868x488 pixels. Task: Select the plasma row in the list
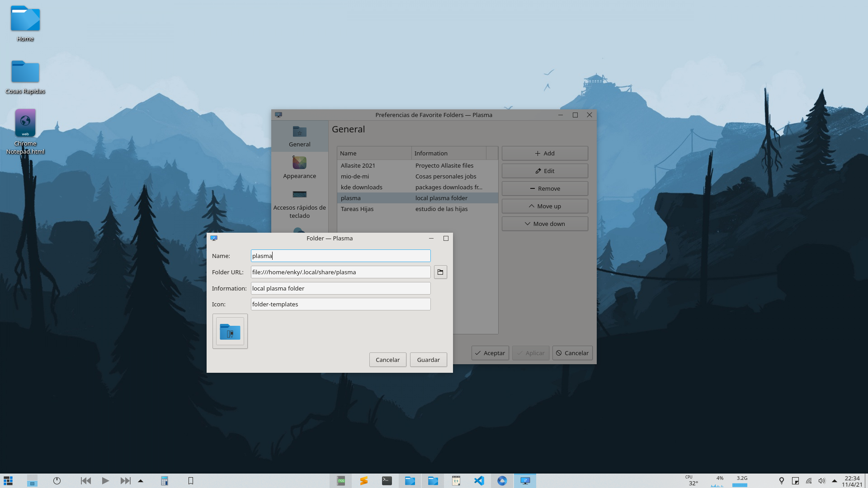point(418,198)
